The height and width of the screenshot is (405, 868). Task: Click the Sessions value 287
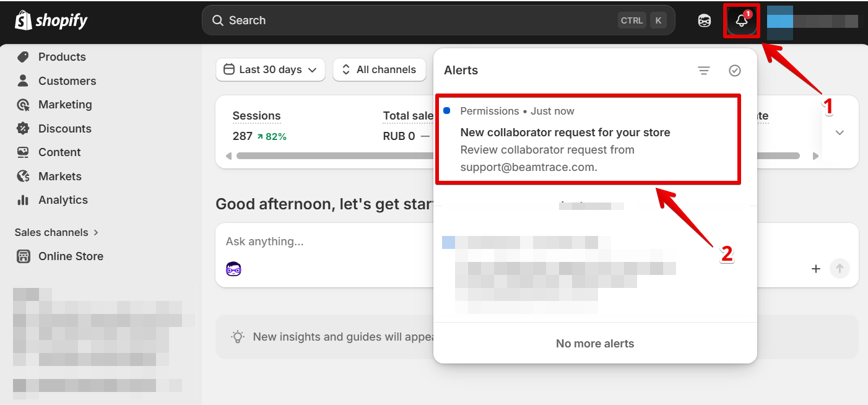pyautogui.click(x=242, y=136)
